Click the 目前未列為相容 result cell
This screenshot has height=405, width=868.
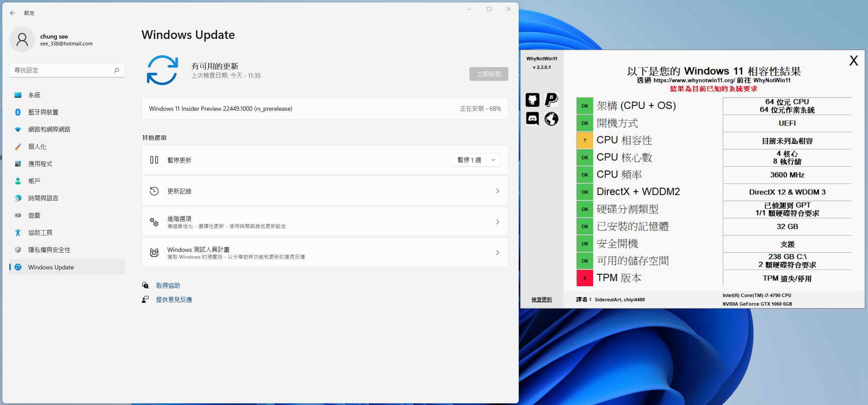tap(787, 141)
